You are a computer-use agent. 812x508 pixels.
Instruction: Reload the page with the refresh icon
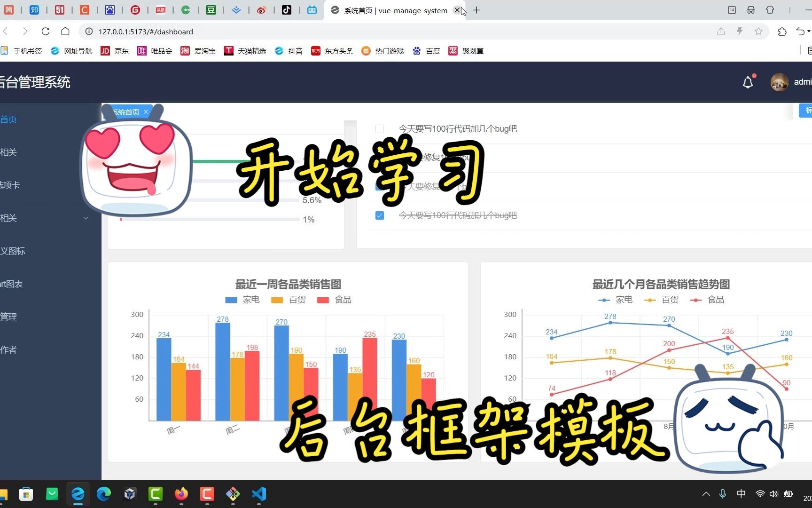pos(46,32)
